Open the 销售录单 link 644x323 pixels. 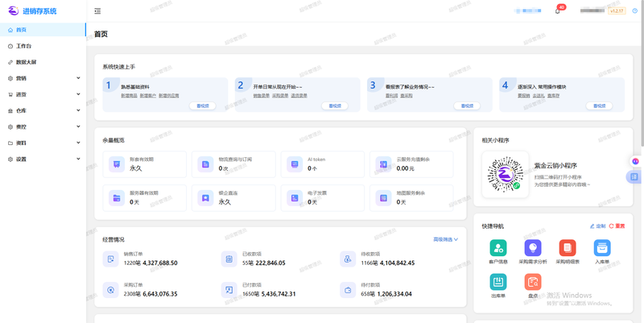tap(261, 95)
